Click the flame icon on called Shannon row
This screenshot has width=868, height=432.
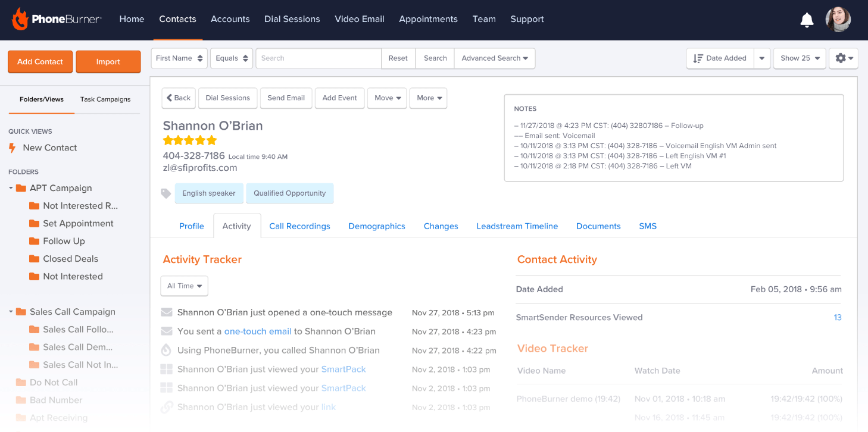coord(167,350)
